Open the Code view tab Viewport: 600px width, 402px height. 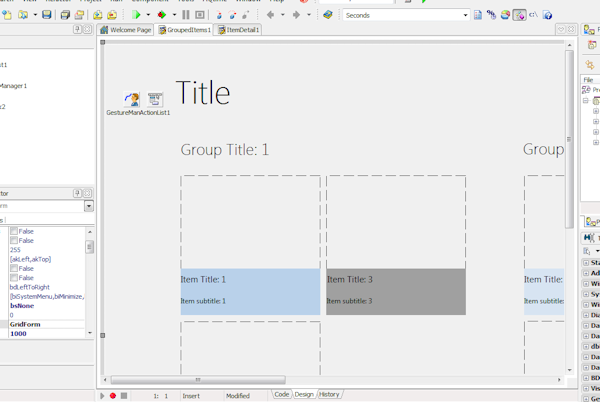(282, 395)
